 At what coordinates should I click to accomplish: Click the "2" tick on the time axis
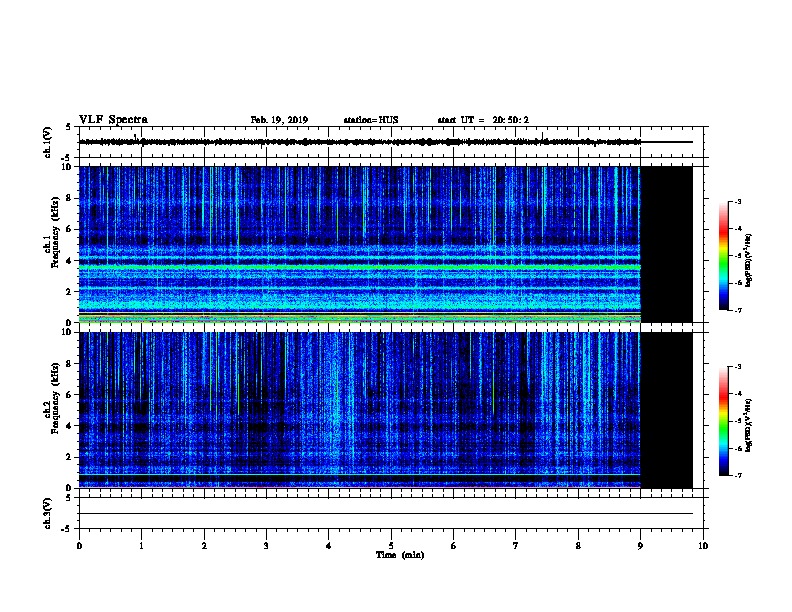[204, 546]
